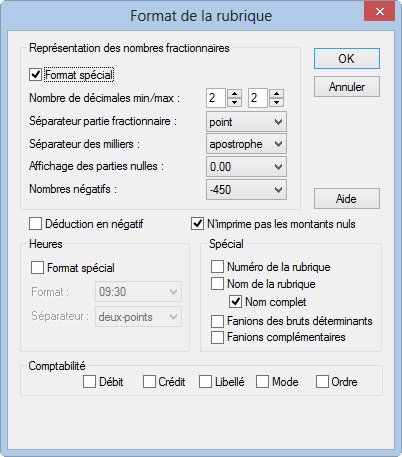Open Séparateur partie fractionnaire dropdown
The image size is (402, 457).
[x=246, y=122]
